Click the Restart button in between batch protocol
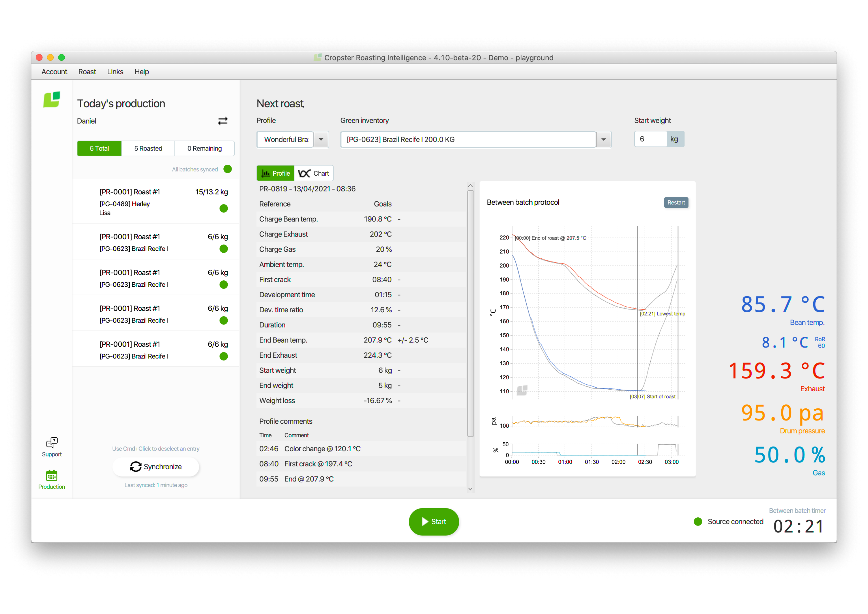868x614 pixels. 676,202
